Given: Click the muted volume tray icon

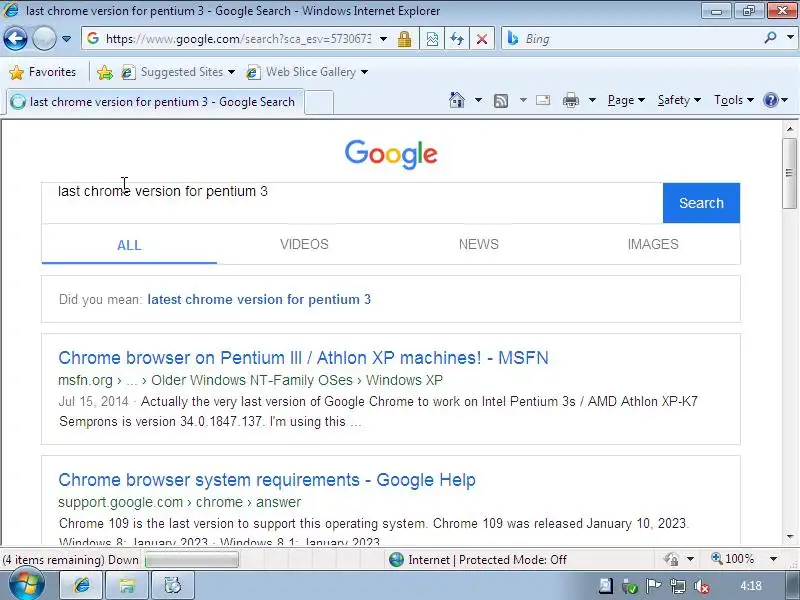Looking at the screenshot, I should [x=702, y=587].
